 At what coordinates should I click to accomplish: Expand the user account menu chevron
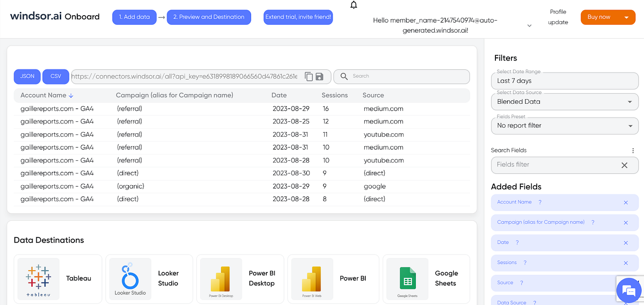point(529,26)
